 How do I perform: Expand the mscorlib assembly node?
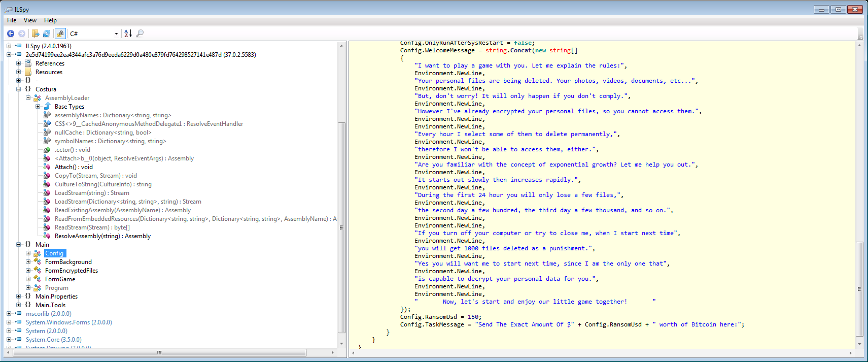9,314
